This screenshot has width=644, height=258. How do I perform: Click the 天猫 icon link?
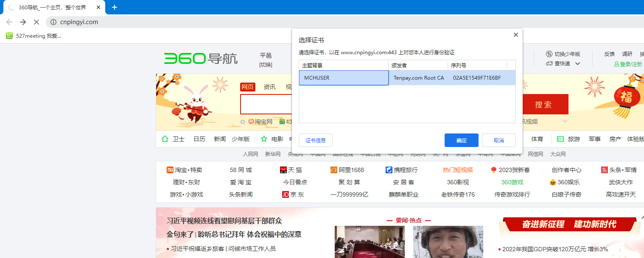pyautogui.click(x=283, y=170)
